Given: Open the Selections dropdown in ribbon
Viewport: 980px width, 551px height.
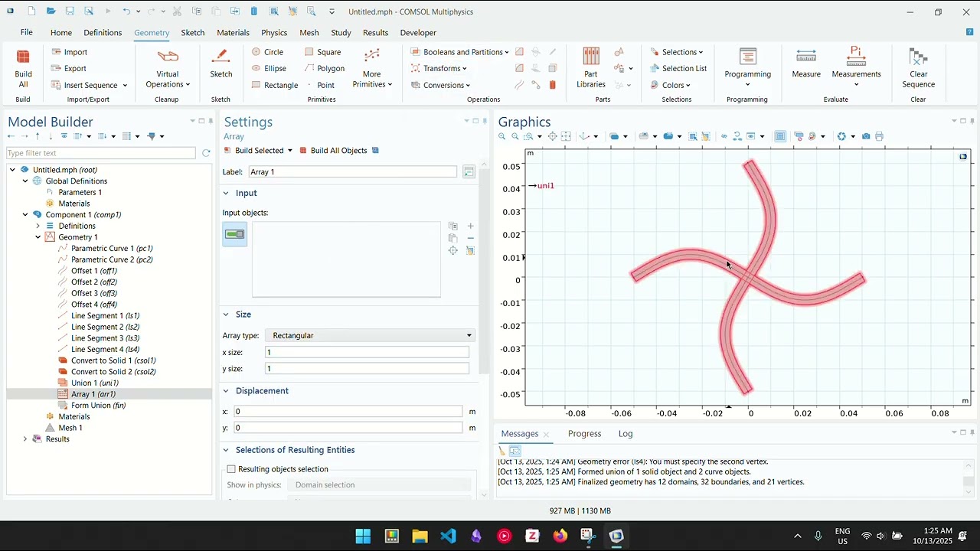Looking at the screenshot, I should pos(677,52).
